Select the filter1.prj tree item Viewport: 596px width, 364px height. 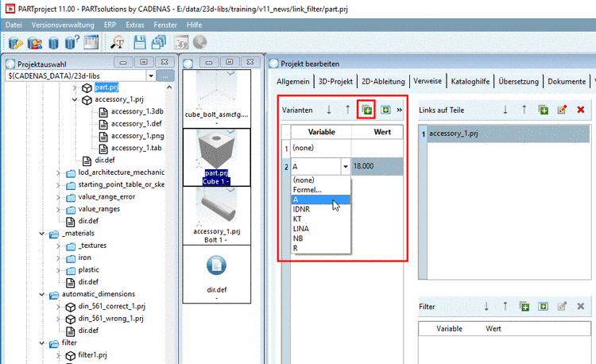pyautogui.click(x=92, y=355)
